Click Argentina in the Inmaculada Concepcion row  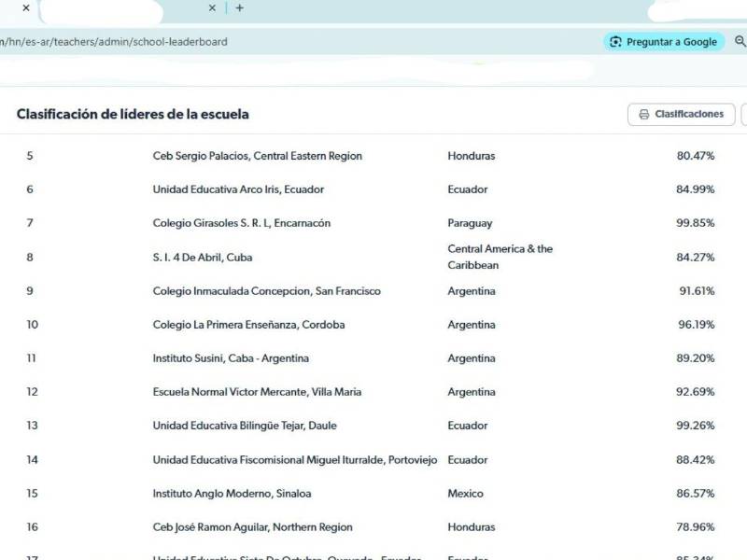[x=472, y=291]
